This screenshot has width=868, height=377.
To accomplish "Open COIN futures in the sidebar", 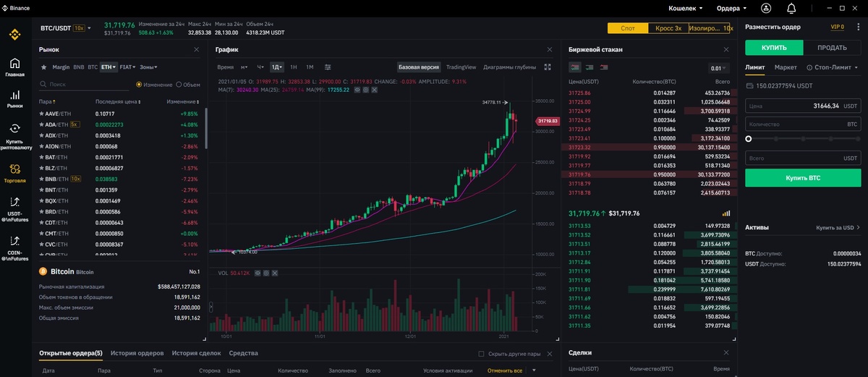I will (14, 240).
